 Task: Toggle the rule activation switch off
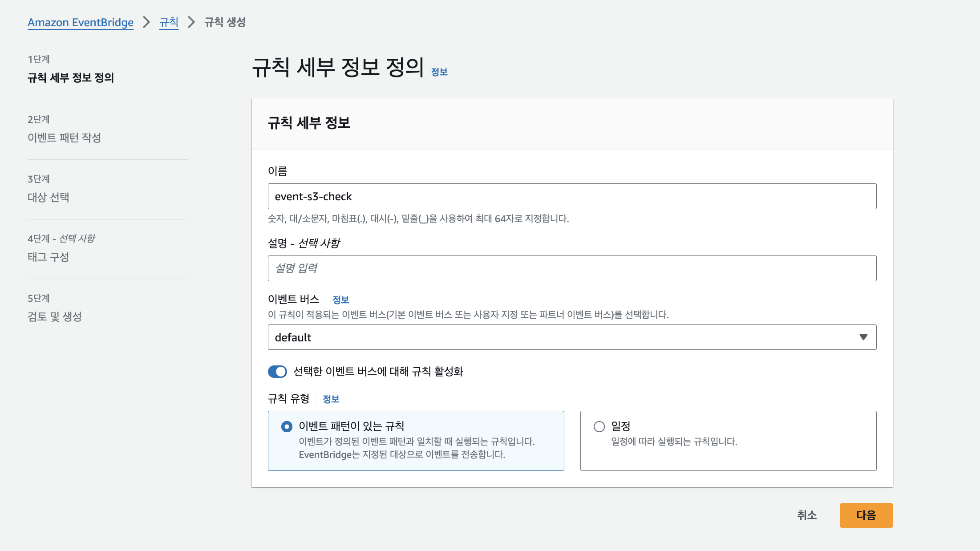click(277, 372)
